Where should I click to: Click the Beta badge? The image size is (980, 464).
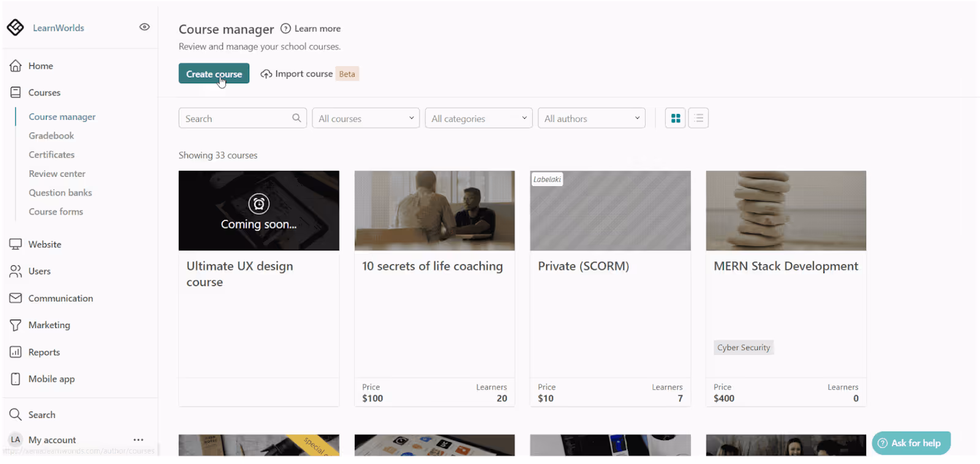pos(347,73)
